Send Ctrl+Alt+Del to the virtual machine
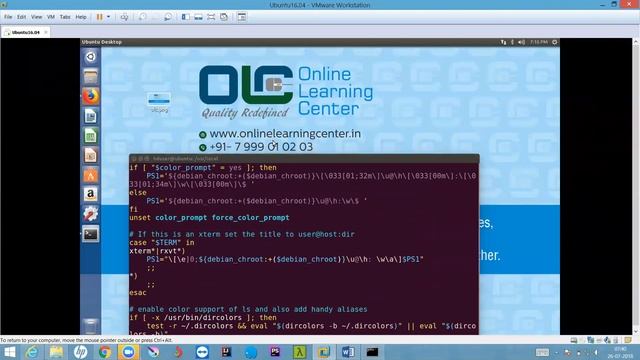 point(124,17)
